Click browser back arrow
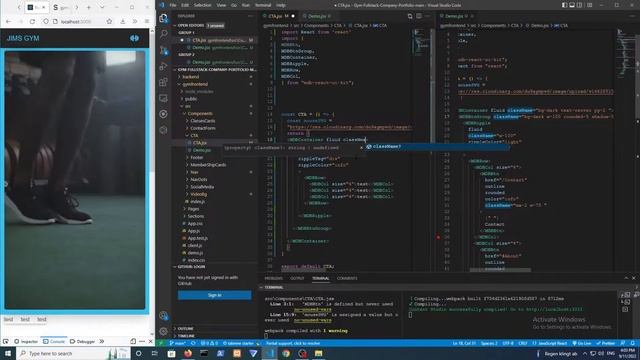 [x=9, y=21]
